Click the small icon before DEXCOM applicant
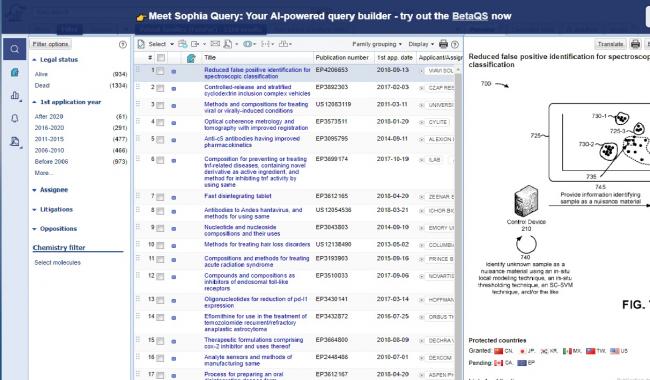Viewport: 650px width, 380px height. (x=421, y=358)
